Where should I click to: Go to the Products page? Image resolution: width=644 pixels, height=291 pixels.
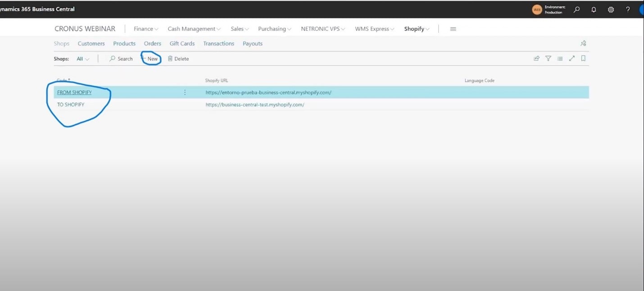point(124,44)
